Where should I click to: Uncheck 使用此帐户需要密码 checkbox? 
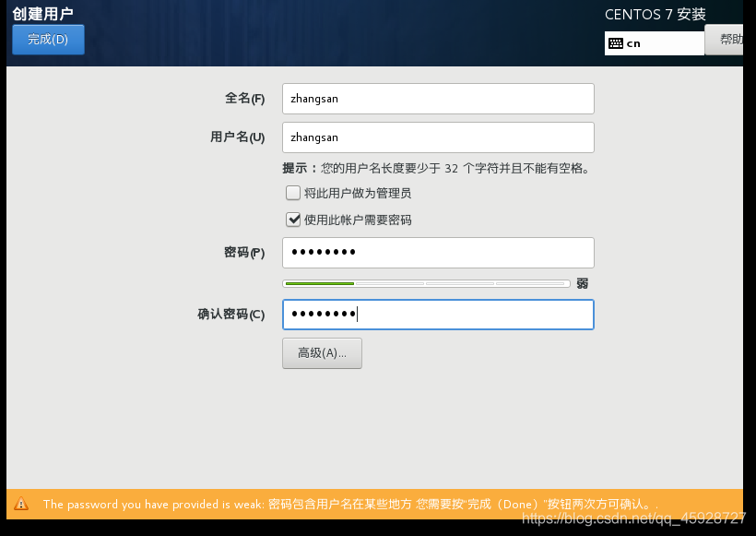coord(293,220)
